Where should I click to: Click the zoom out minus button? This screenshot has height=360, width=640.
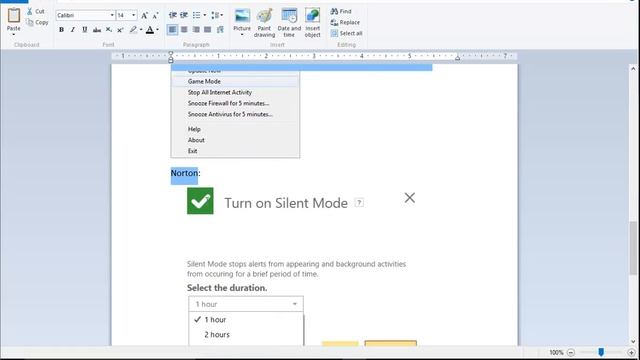571,352
